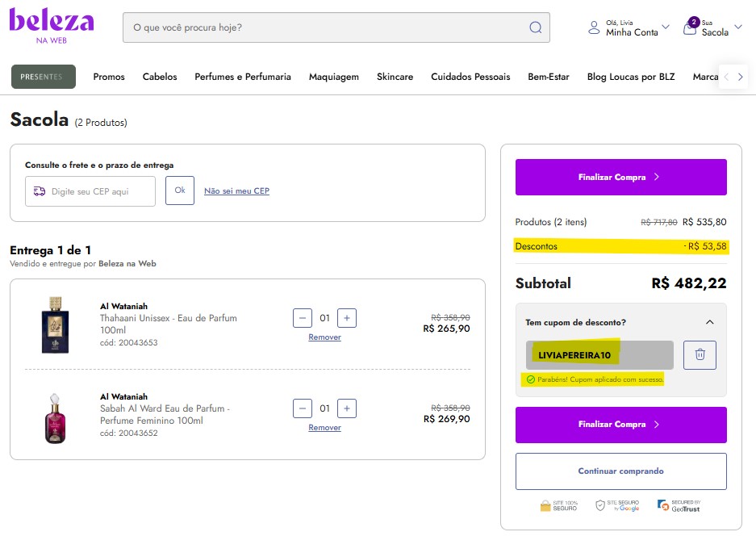
Task: Open Perfumes e Perfumaria menu
Action: pyautogui.click(x=243, y=77)
